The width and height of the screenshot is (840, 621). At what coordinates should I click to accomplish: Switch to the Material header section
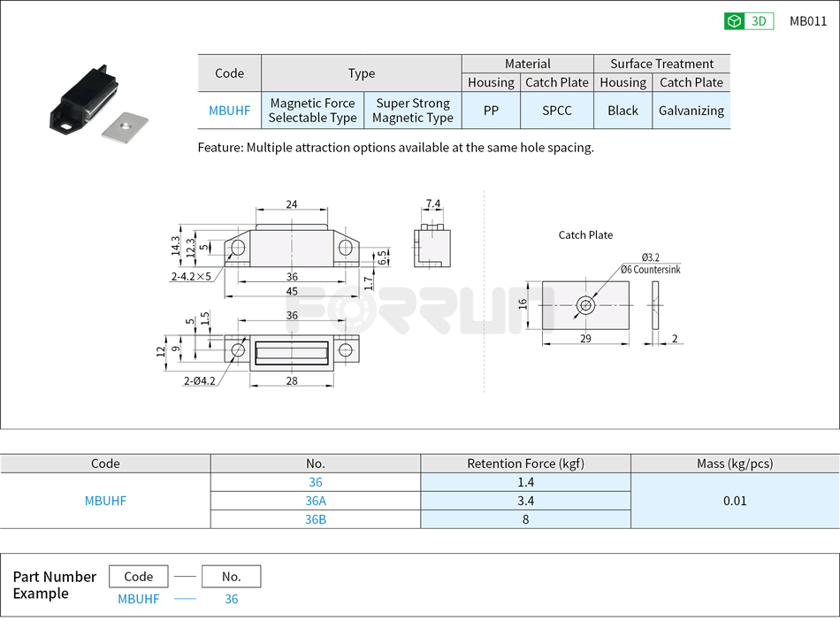coord(528,64)
